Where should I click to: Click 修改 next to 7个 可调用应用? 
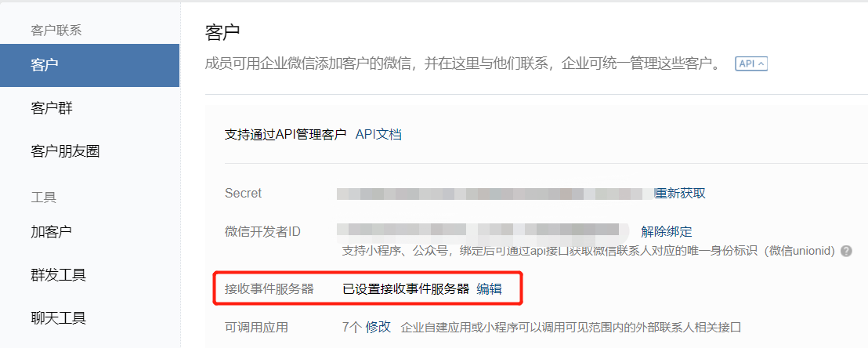click(378, 327)
